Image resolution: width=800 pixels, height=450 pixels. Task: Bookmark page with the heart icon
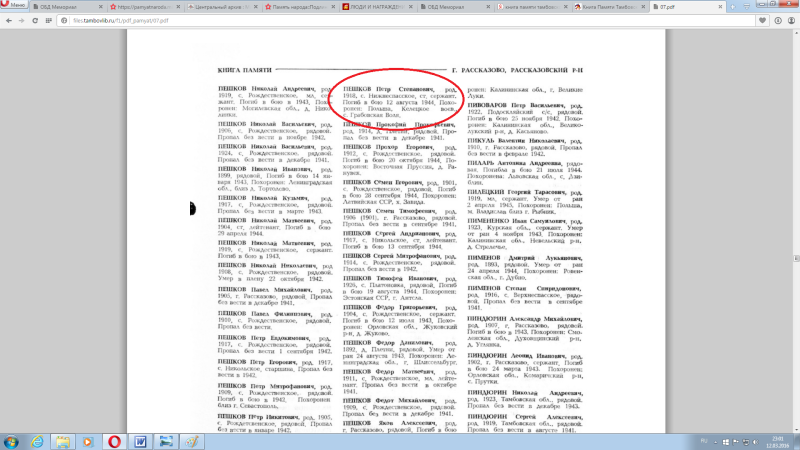pyautogui.click(x=762, y=20)
